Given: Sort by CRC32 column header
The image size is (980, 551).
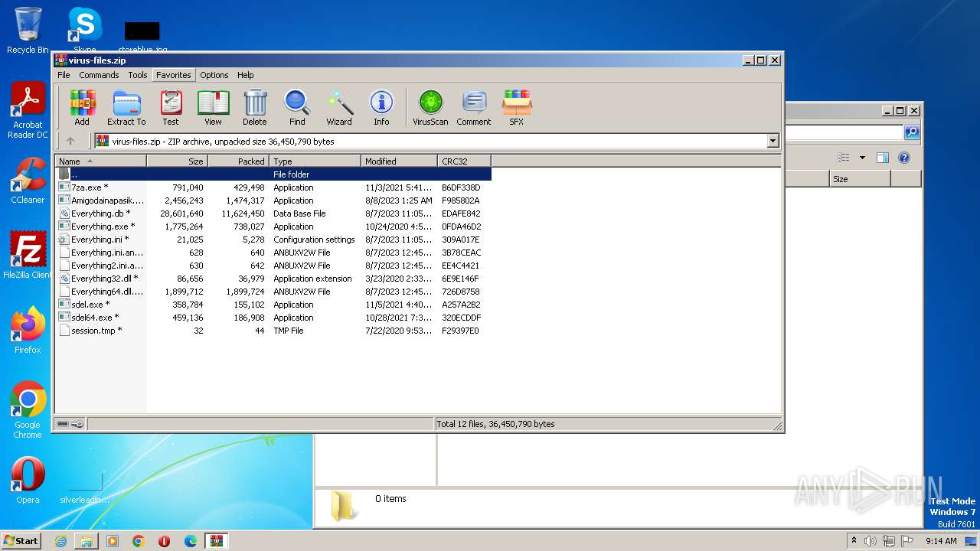Looking at the screenshot, I should [464, 161].
